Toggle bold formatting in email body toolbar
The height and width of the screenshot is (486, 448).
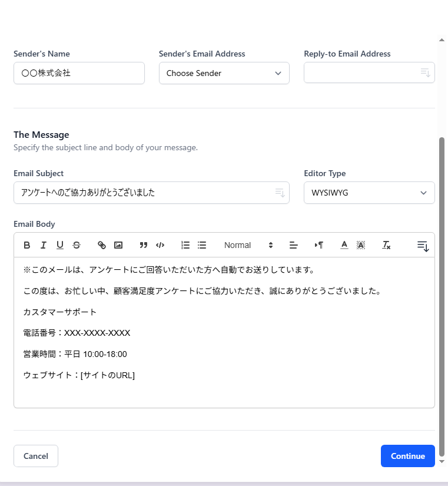27,245
